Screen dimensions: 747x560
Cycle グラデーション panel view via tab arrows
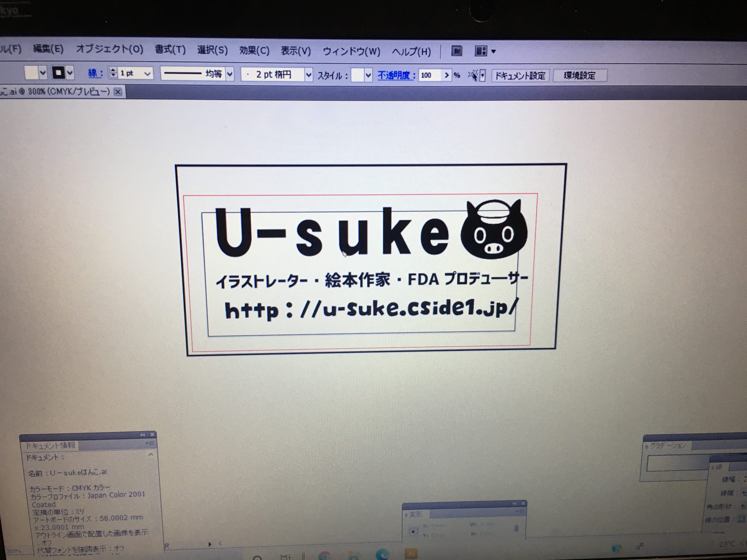(647, 447)
